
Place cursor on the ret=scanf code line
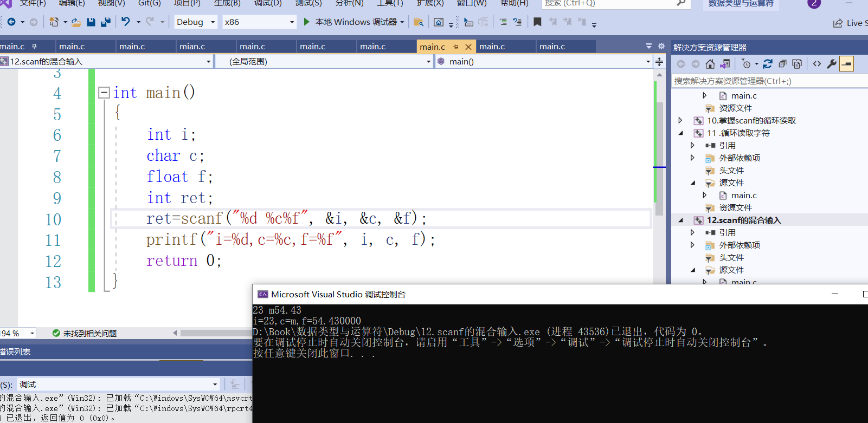pos(286,219)
